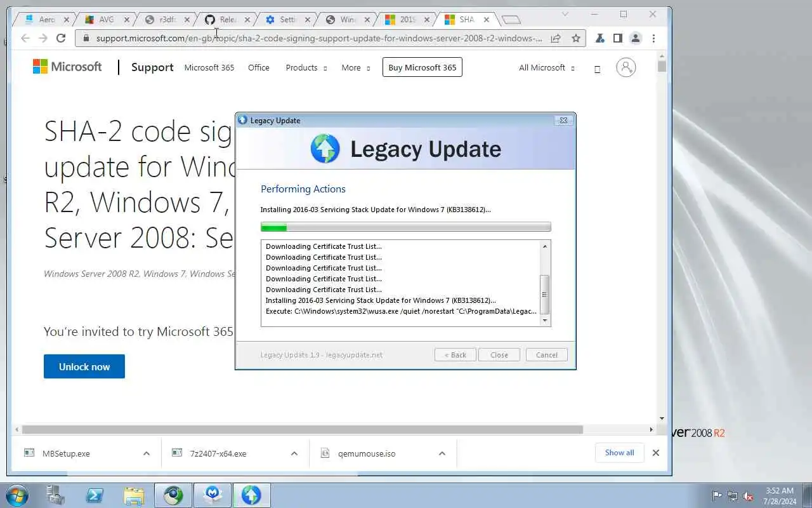This screenshot has width=812, height=508.
Task: Go back using Chrome's back arrow
Action: pos(25,38)
